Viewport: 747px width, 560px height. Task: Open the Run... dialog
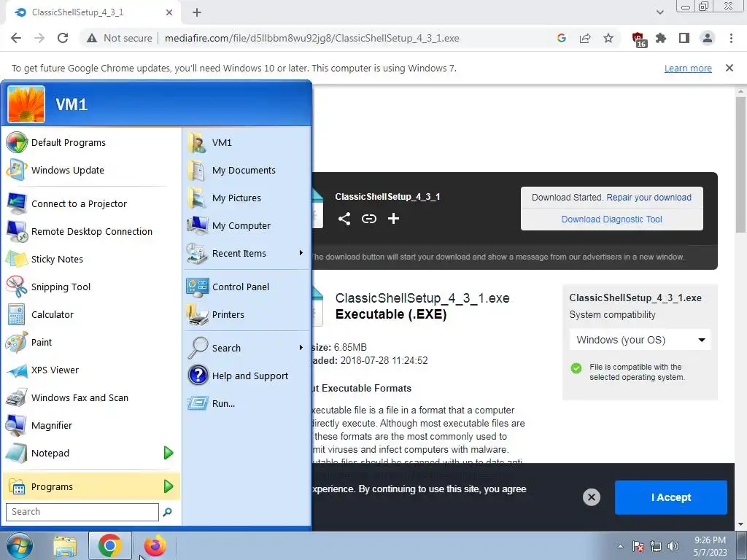click(x=247, y=403)
